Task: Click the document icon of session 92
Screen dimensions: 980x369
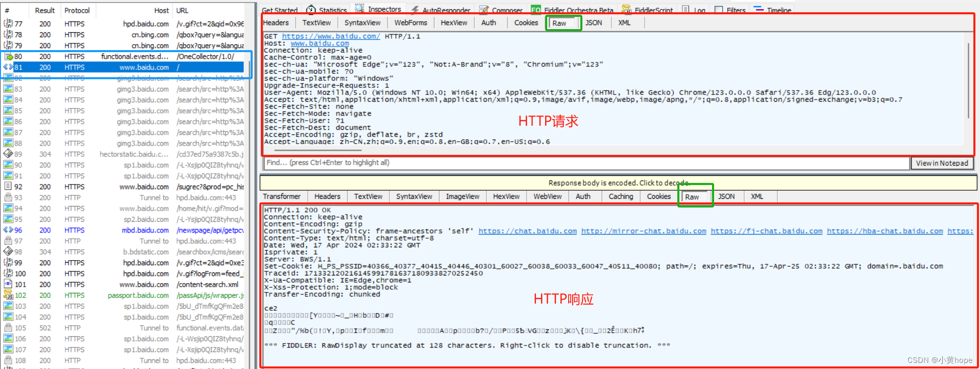Action: click(8, 187)
